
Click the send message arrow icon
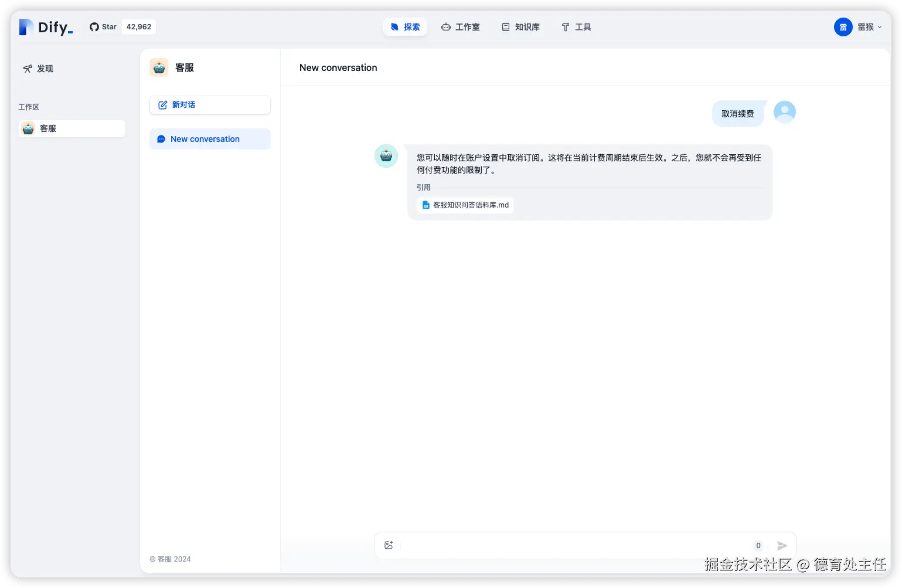point(782,545)
